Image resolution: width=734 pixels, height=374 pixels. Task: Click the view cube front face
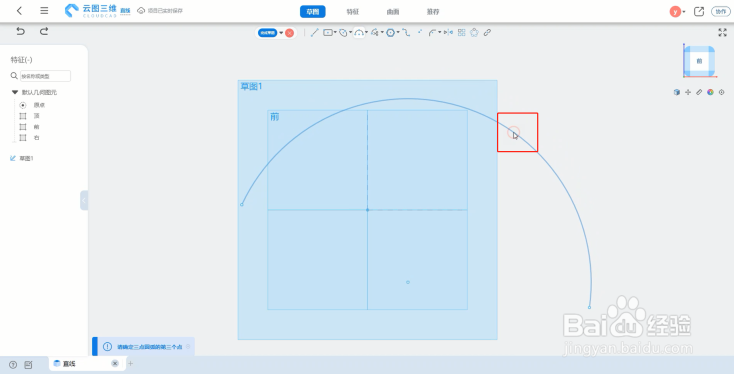pos(700,61)
